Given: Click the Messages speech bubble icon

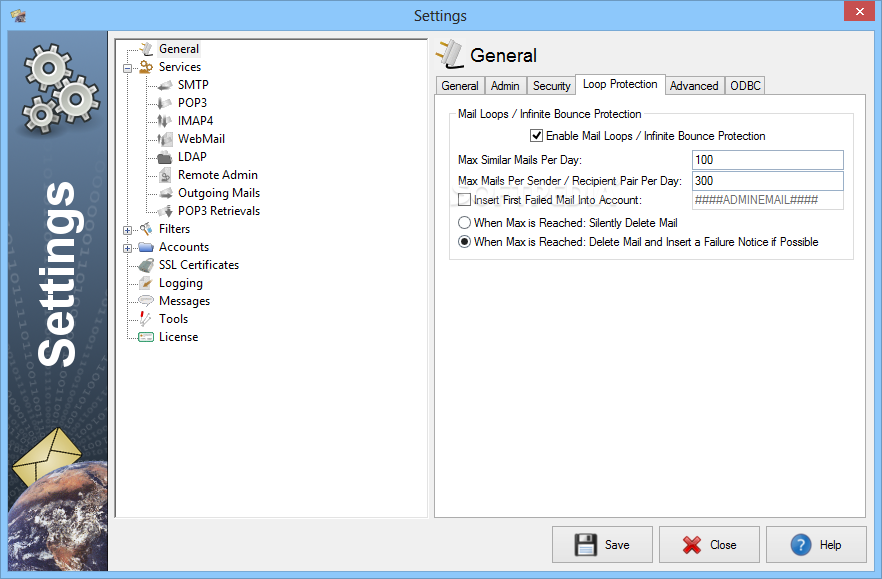Looking at the screenshot, I should point(146,300).
